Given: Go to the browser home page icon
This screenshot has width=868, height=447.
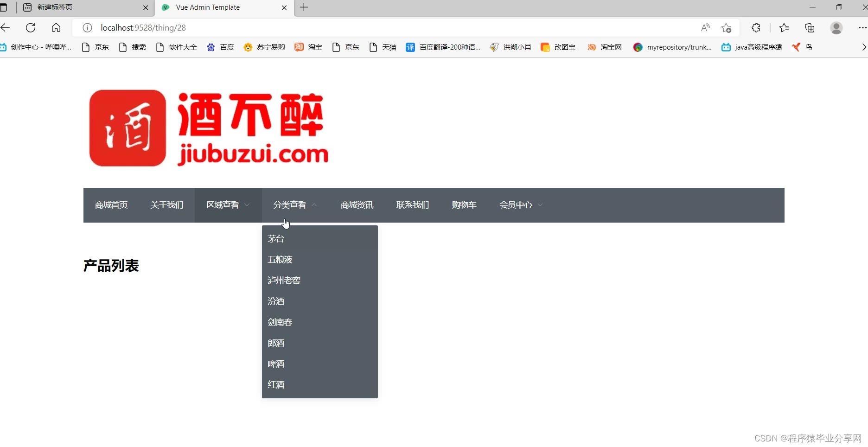Looking at the screenshot, I should (x=56, y=28).
